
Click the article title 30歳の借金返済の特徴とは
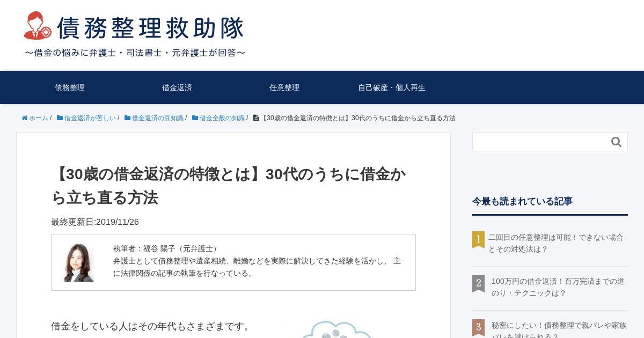[228, 186]
